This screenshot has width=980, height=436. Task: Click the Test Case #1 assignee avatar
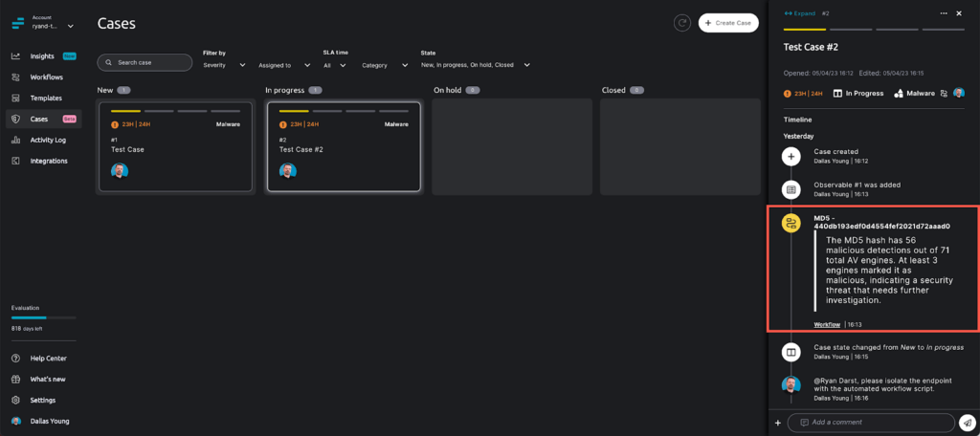click(119, 171)
